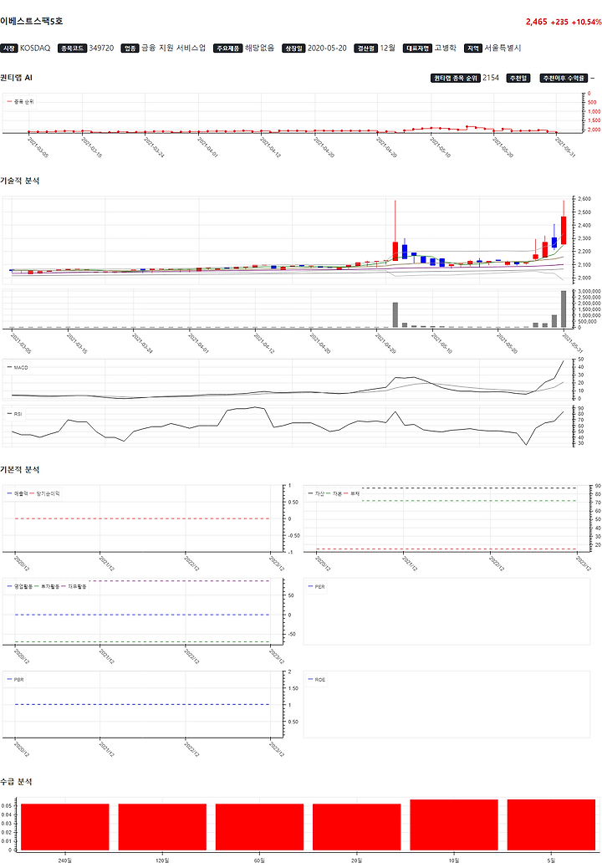
Task: Click the 종목코드 badge
Action: tap(72, 49)
